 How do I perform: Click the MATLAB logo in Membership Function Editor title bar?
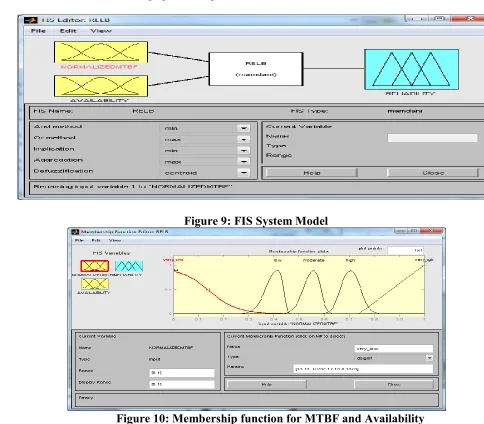pos(75,232)
